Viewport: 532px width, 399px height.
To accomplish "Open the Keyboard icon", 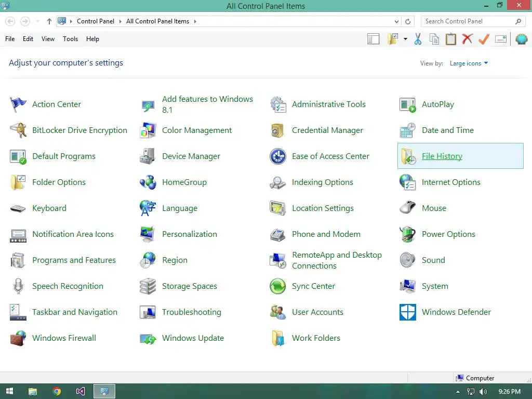I will pos(18,208).
